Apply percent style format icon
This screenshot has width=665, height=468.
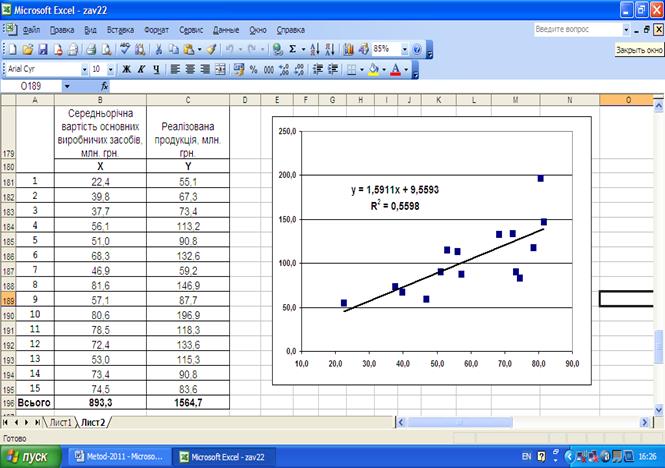(253, 70)
